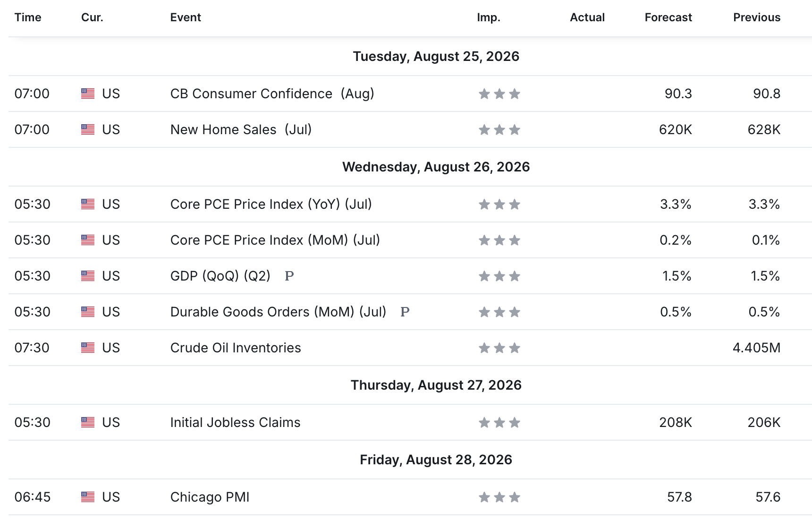Click the Previous column header

757,17
